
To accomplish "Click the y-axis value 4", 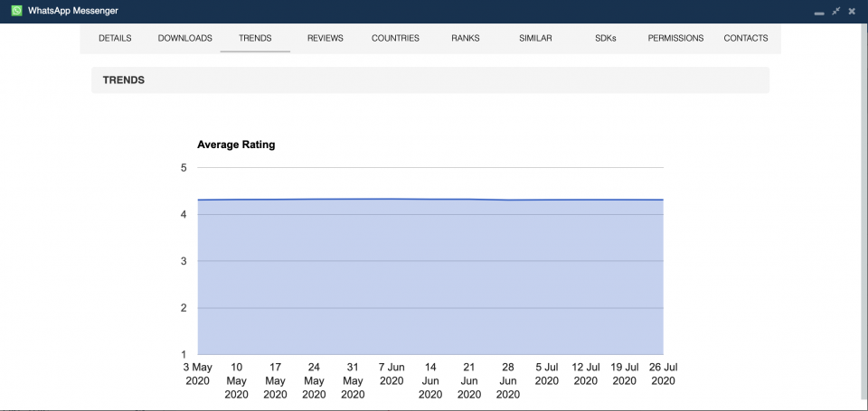I will coord(184,214).
